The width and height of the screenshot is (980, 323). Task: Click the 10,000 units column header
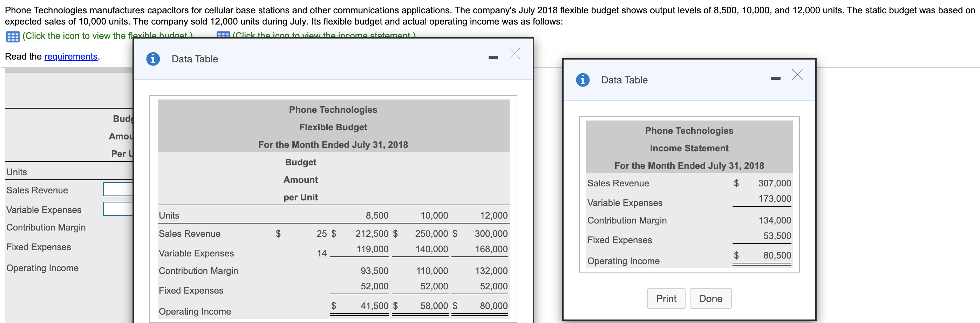[434, 215]
